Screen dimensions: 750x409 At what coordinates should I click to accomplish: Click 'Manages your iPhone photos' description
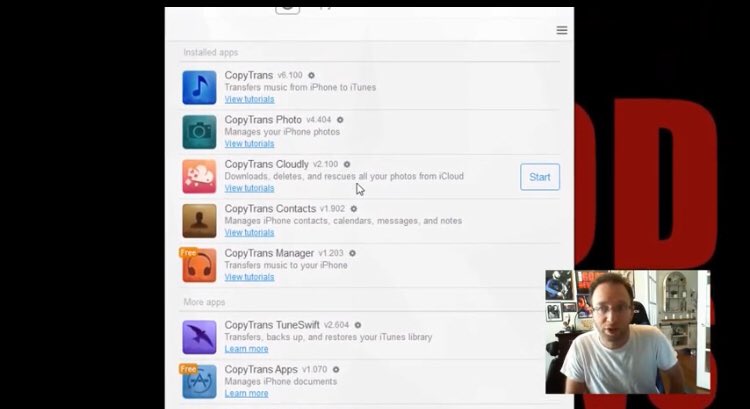(282, 132)
